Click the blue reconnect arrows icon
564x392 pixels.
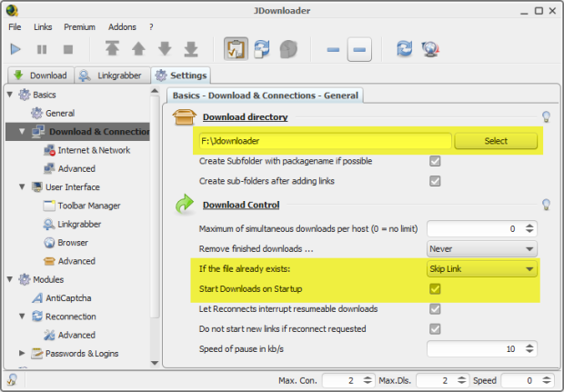(x=404, y=48)
